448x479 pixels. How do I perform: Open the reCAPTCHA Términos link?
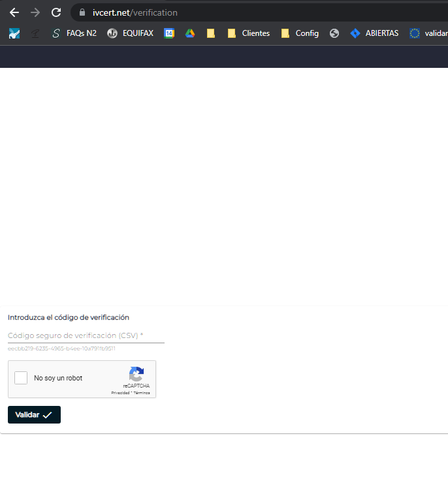click(x=142, y=393)
